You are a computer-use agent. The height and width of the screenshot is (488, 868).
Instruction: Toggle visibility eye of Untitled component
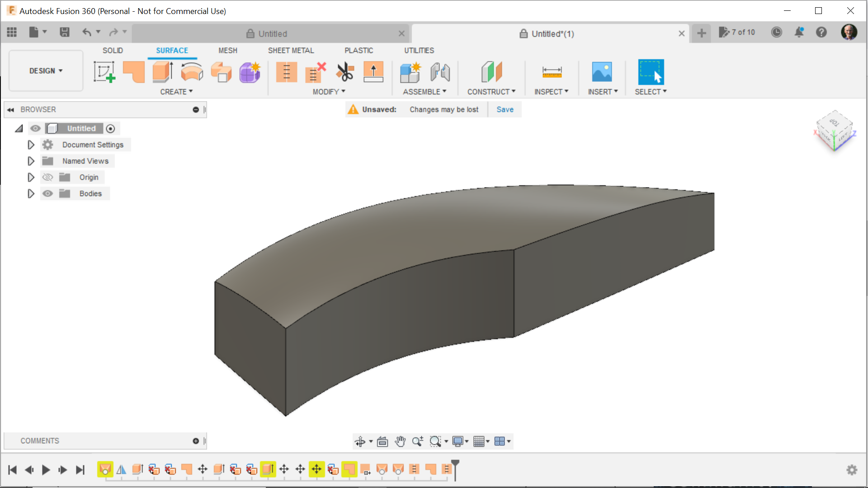click(x=35, y=129)
